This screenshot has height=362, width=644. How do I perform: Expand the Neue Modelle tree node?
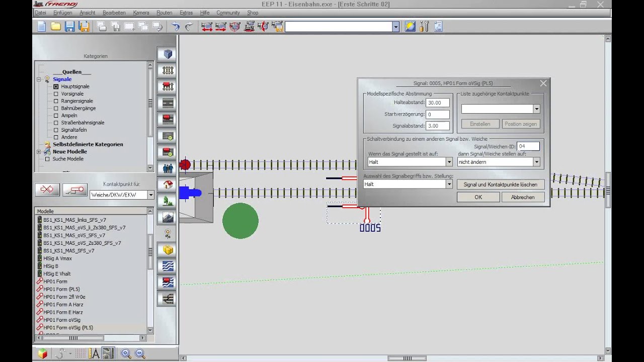(39, 152)
